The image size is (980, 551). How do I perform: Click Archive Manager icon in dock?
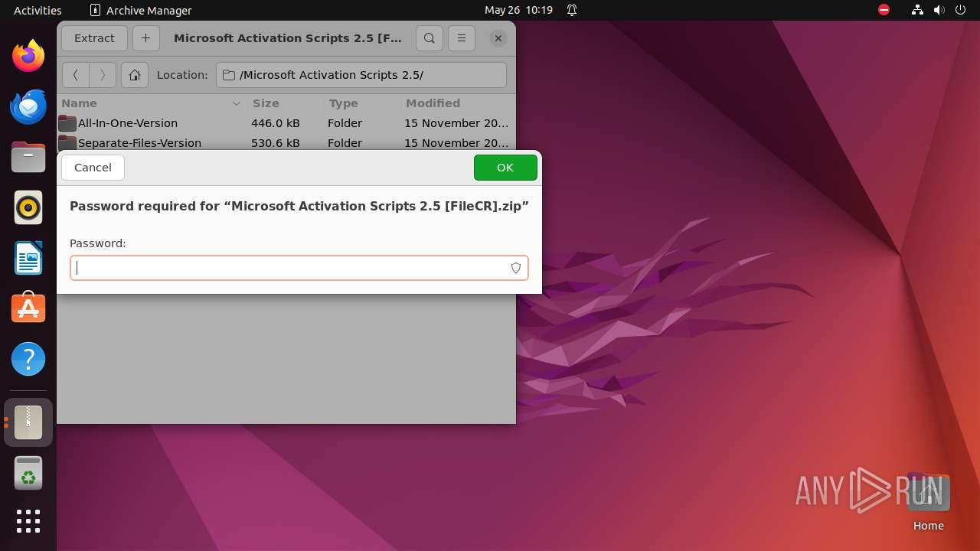[x=28, y=422]
